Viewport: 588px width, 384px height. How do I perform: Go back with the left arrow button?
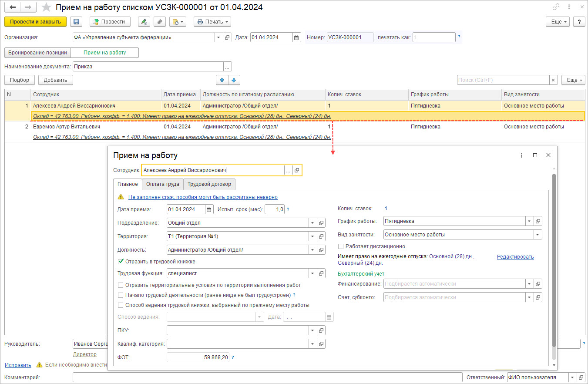click(x=13, y=7)
